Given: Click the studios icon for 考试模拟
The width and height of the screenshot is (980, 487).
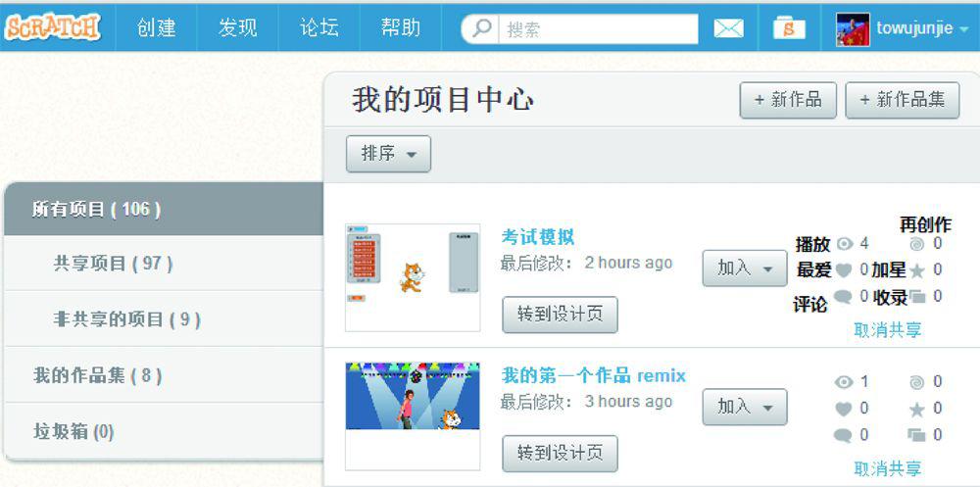Looking at the screenshot, I should click(x=917, y=296).
